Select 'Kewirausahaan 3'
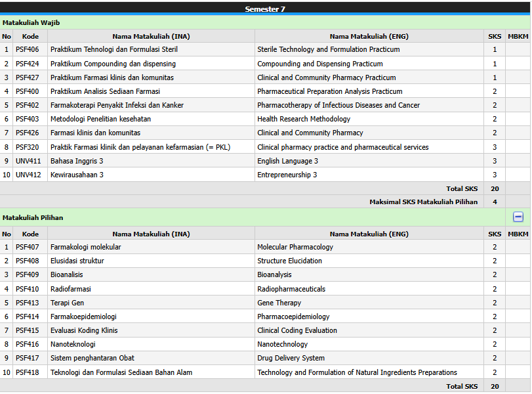 coord(77,175)
